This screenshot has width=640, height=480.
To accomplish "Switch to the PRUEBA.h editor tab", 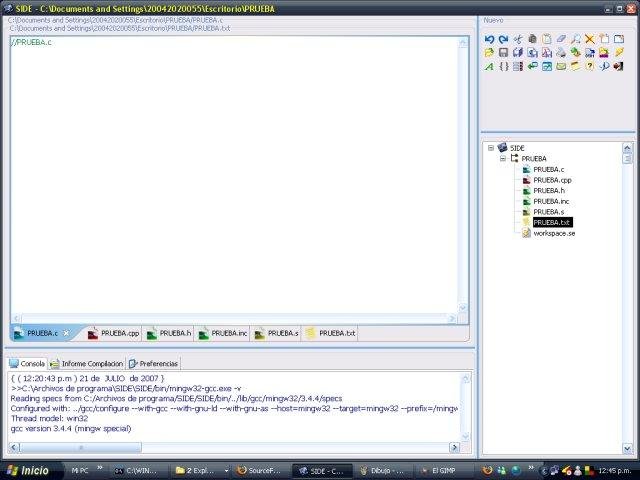I will [x=169, y=333].
